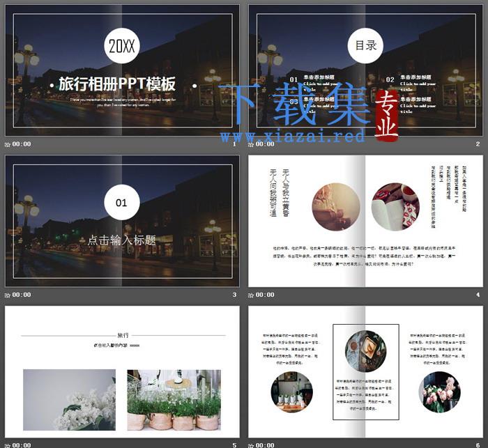Click the 00:00 timing under slide 1
This screenshot has height=448, width=488.
point(22,144)
